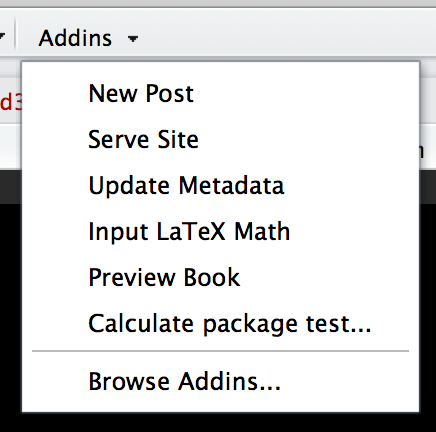Start the Preview Book addin

164,277
